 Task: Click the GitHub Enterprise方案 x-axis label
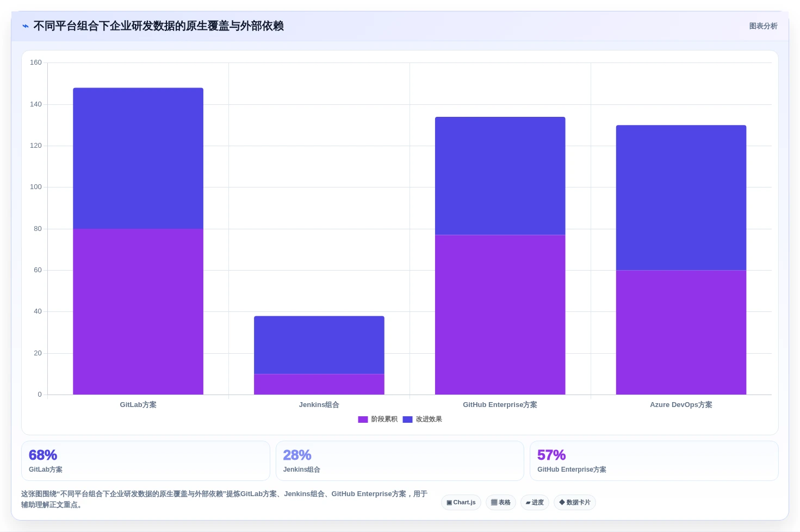tap(500, 405)
